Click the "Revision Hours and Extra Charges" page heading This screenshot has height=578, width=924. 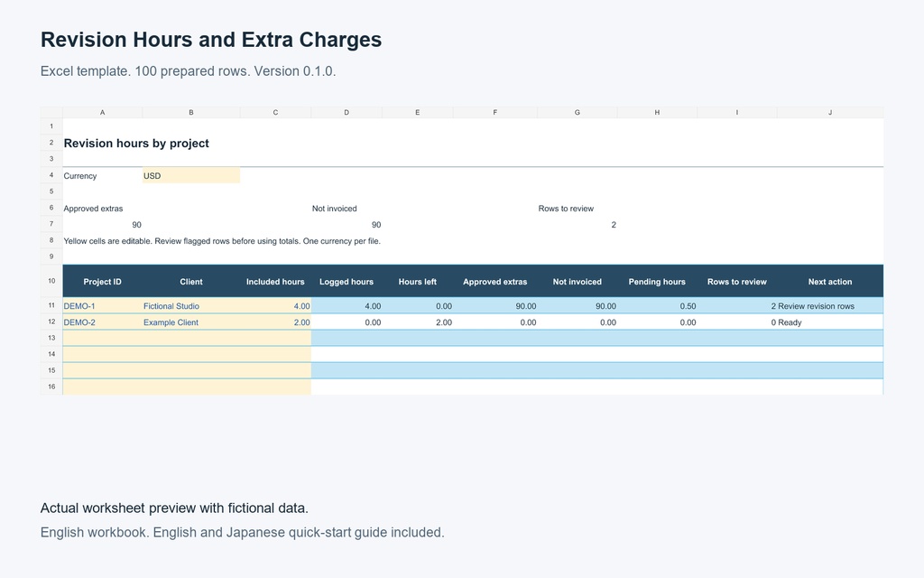coord(211,40)
